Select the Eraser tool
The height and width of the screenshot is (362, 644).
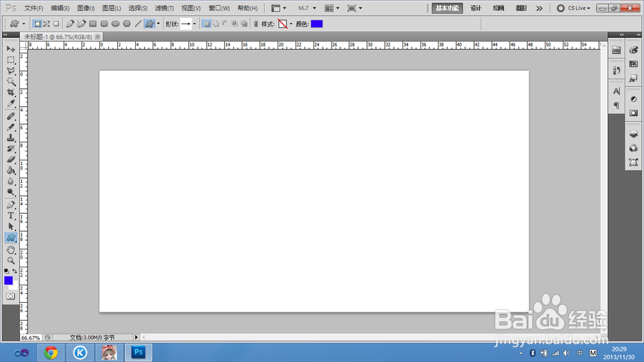[11, 160]
